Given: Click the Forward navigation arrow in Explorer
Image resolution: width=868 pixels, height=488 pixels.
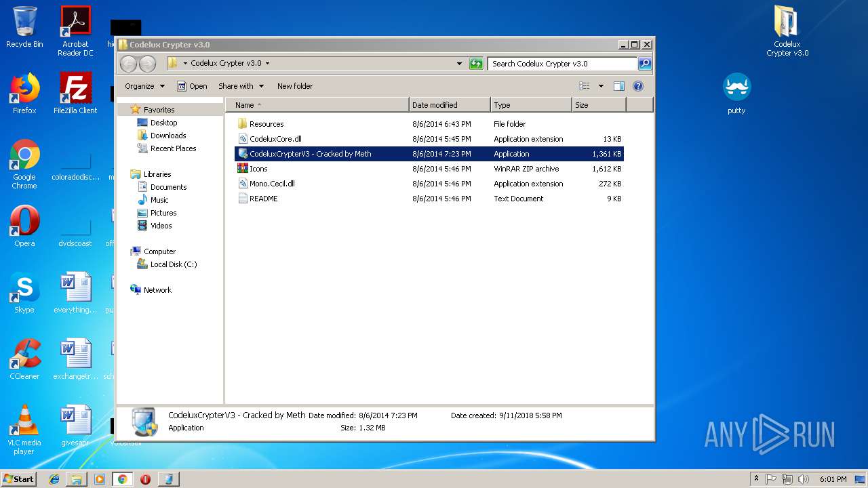Looking at the screenshot, I should 147,64.
